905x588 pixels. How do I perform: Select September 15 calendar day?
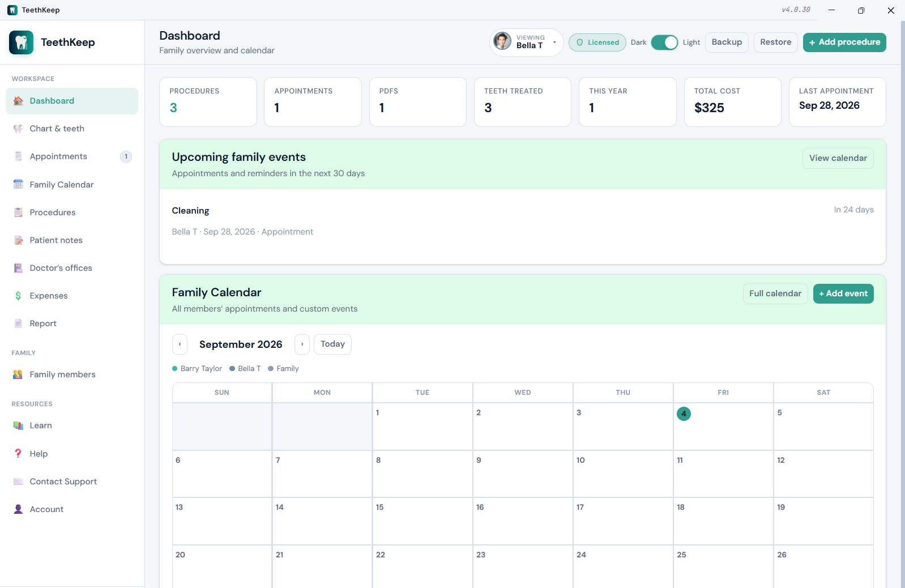pos(422,521)
